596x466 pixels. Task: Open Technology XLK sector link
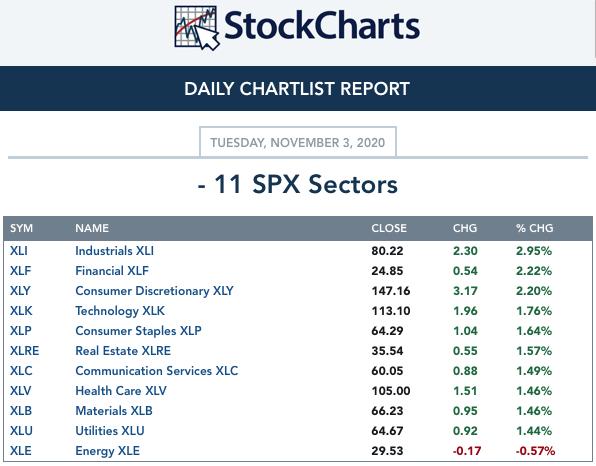pos(120,311)
